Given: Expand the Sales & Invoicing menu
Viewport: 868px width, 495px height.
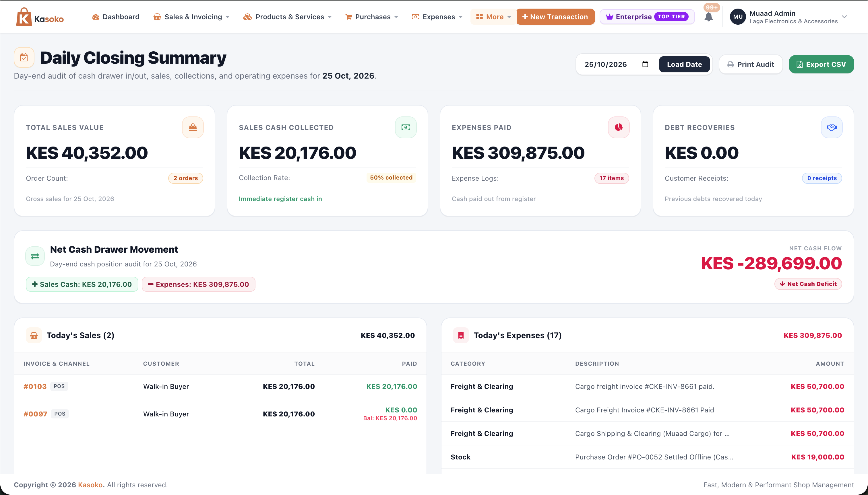Looking at the screenshot, I should 191,17.
